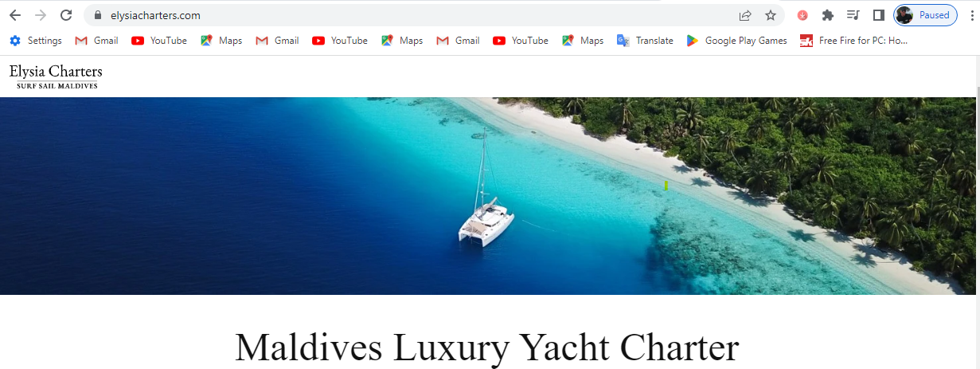
Task: Toggle the side panel icon
Action: (x=879, y=15)
